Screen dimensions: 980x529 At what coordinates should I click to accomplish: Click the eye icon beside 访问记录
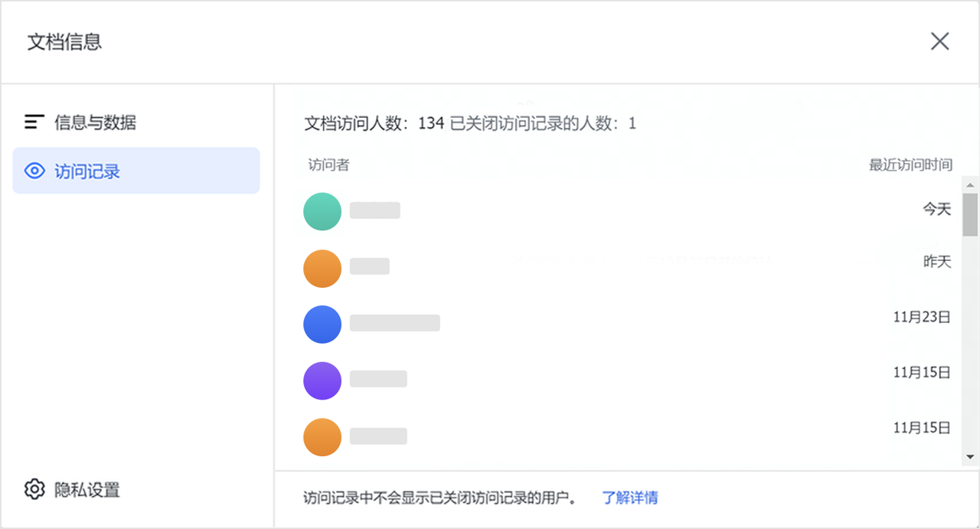click(x=35, y=171)
